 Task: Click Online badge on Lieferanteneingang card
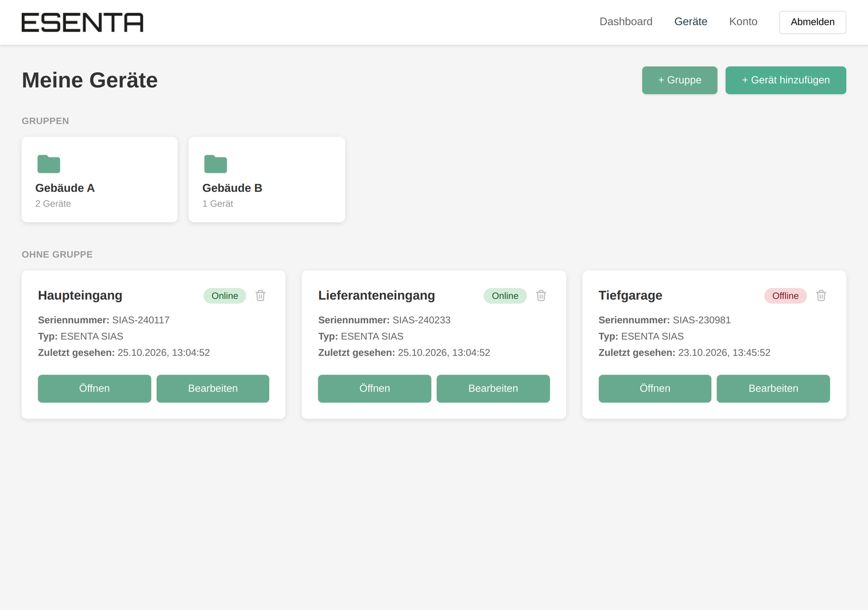[x=505, y=296]
